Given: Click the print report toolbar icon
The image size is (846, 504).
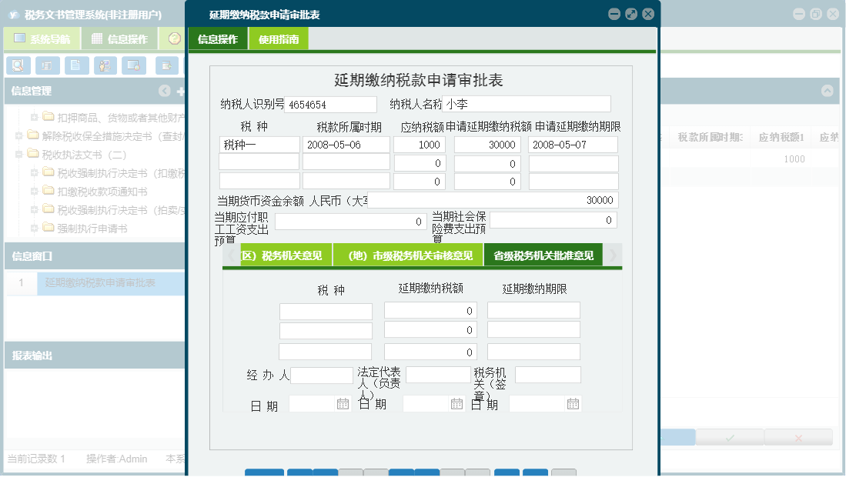Looking at the screenshot, I should (x=47, y=65).
